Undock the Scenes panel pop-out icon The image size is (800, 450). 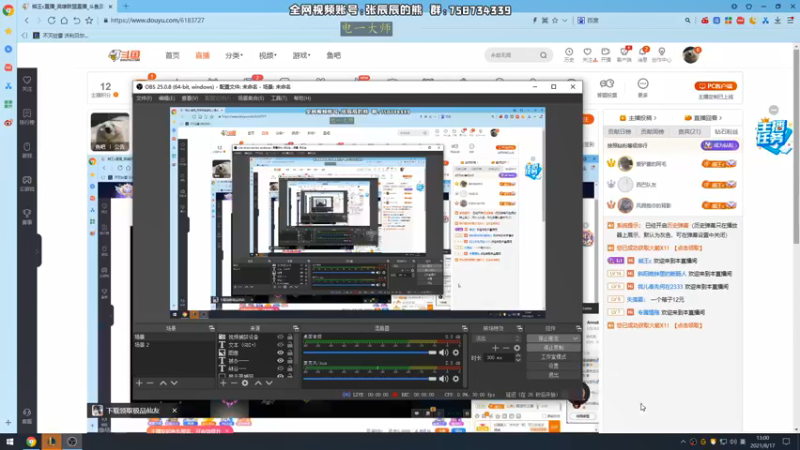(212, 329)
